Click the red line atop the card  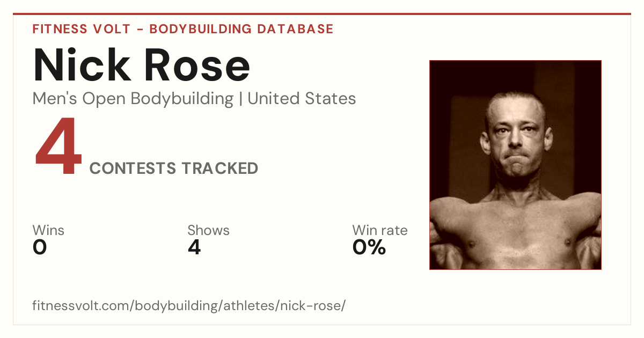click(322, 14)
